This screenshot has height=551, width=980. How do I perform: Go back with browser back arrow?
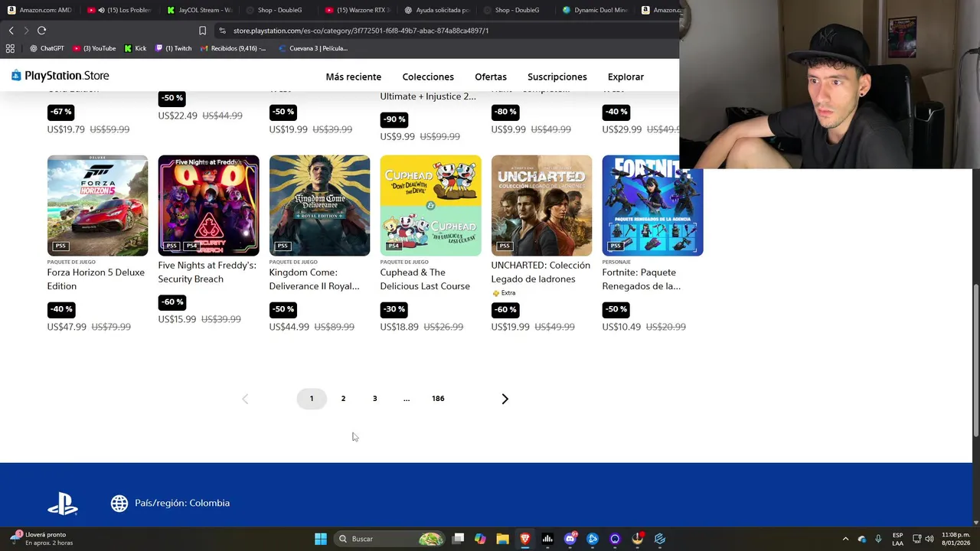[x=11, y=31]
